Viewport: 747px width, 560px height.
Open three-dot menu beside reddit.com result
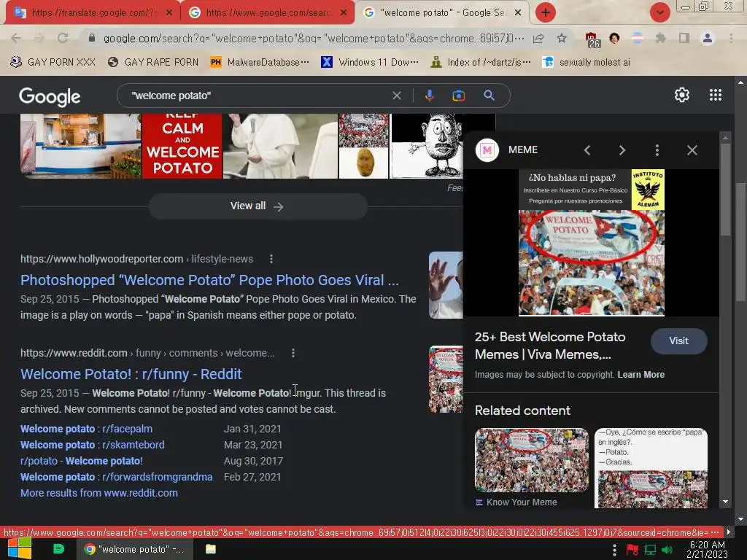tap(293, 354)
